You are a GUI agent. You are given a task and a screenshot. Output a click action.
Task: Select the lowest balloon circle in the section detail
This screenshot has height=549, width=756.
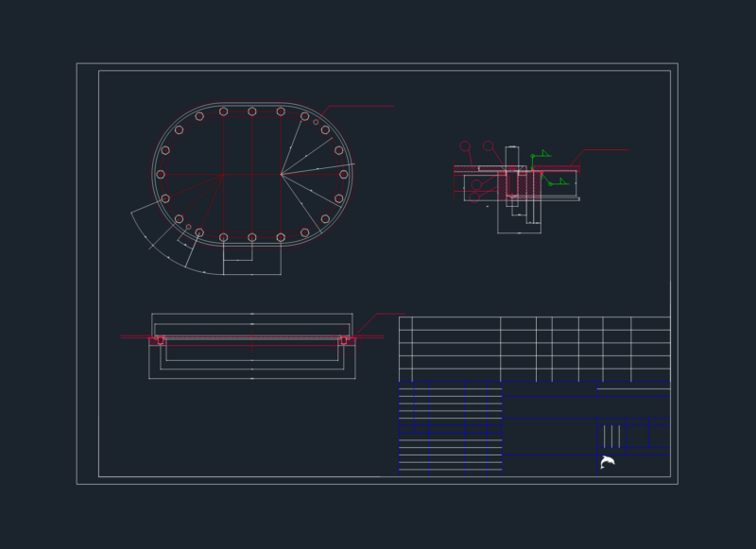coord(474,197)
